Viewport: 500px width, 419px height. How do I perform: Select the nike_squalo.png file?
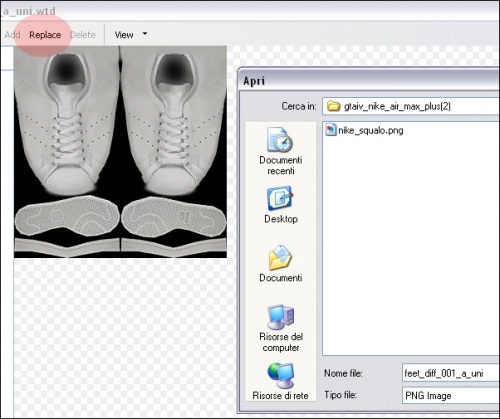[364, 130]
